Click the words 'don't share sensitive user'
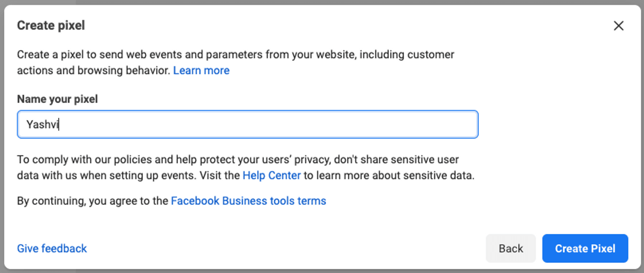This screenshot has width=644, height=273. [397, 159]
